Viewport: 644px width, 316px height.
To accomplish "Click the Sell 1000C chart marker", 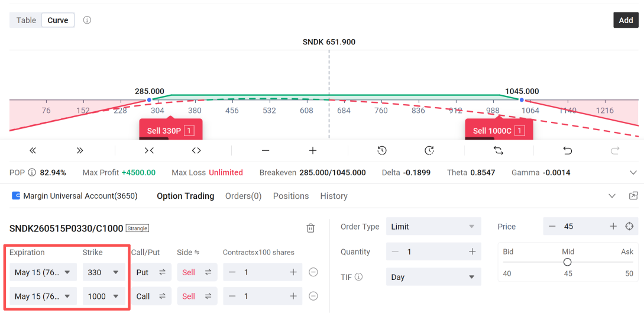I will [x=499, y=130].
